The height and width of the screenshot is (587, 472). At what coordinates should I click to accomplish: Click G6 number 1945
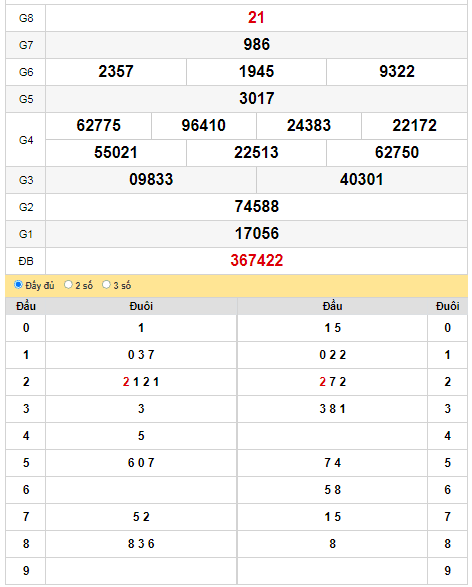point(256,72)
